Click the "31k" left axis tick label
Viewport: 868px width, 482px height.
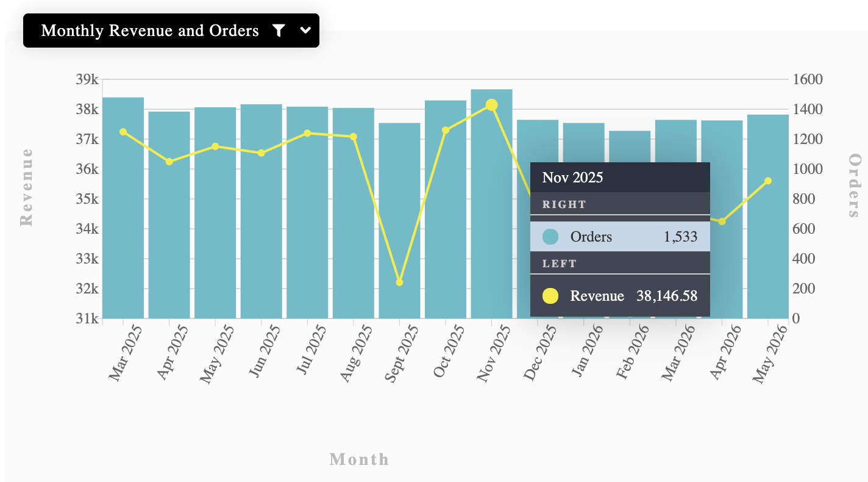pyautogui.click(x=87, y=318)
